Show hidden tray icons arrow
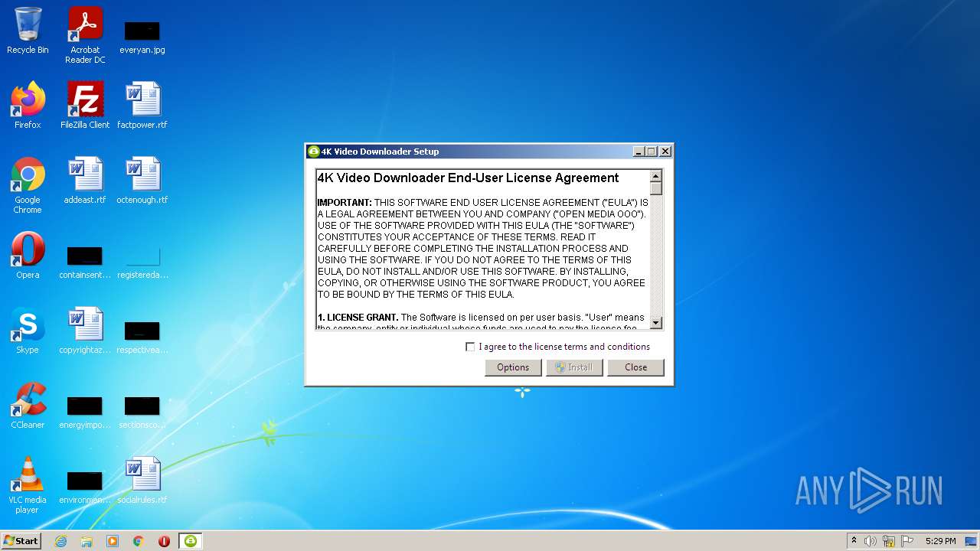 (x=854, y=541)
